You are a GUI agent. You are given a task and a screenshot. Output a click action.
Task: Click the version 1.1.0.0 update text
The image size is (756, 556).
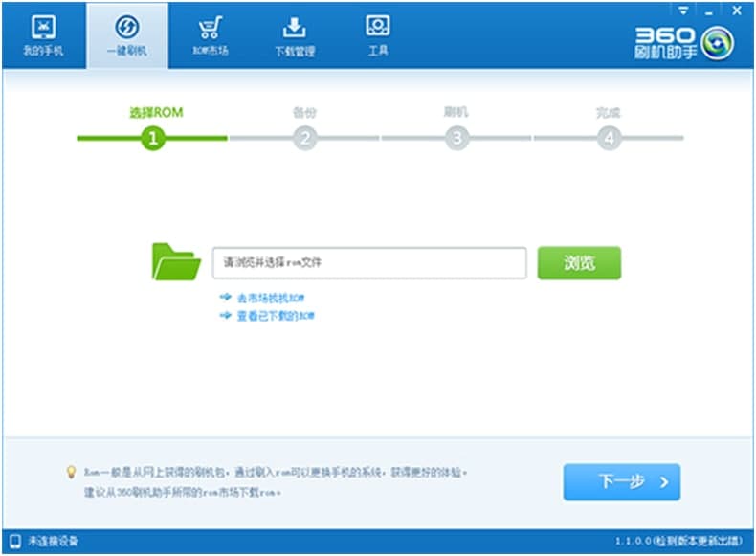(x=678, y=541)
